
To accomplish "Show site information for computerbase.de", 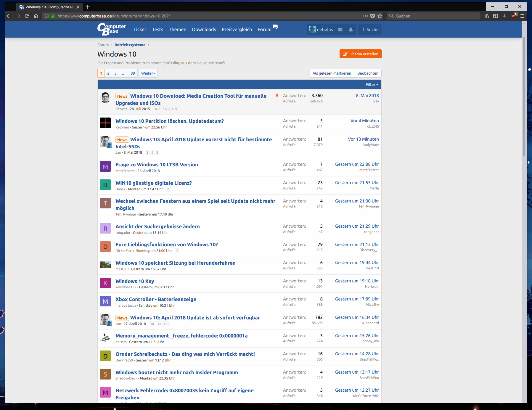I will coord(47,16).
